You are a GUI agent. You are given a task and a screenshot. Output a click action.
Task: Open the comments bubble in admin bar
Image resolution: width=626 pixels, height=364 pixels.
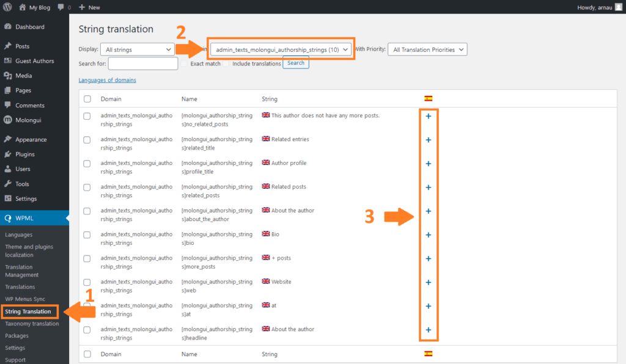(x=61, y=7)
